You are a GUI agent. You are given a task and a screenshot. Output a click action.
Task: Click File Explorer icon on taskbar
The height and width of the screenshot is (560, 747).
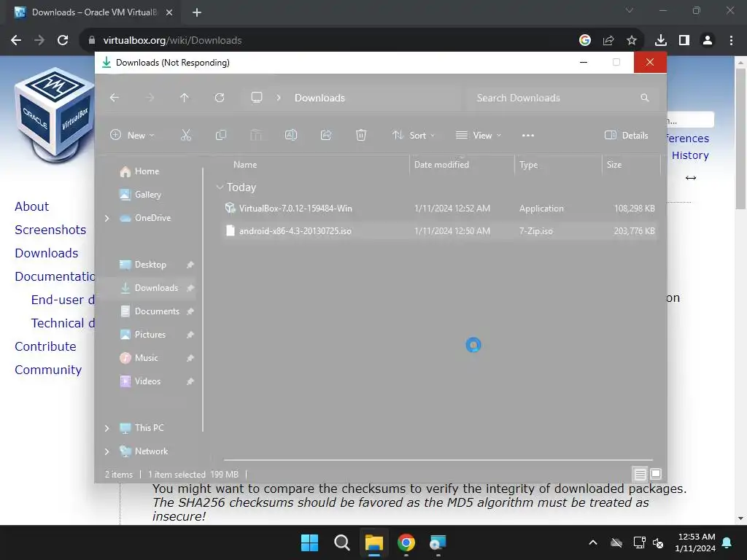pos(374,542)
